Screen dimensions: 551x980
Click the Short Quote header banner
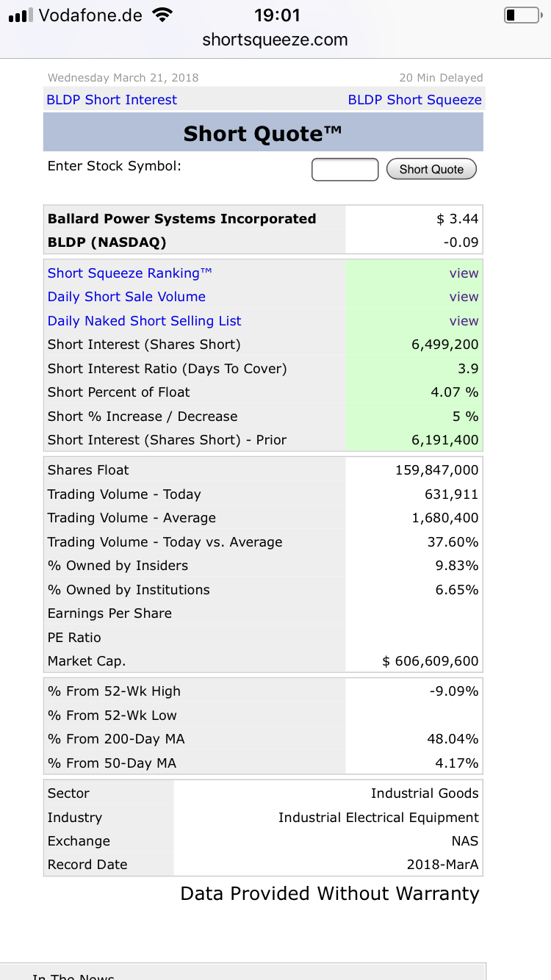(263, 134)
